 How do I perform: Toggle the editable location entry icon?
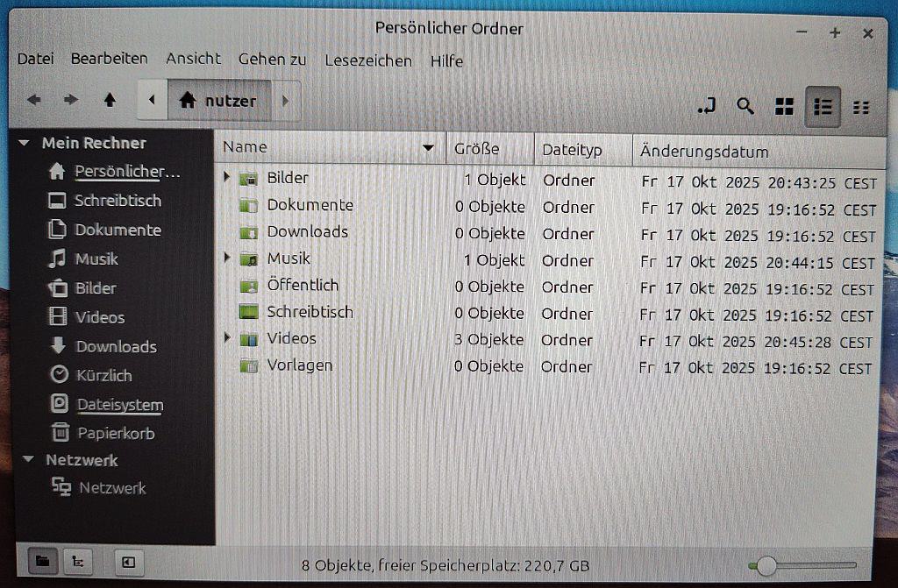coord(707,106)
